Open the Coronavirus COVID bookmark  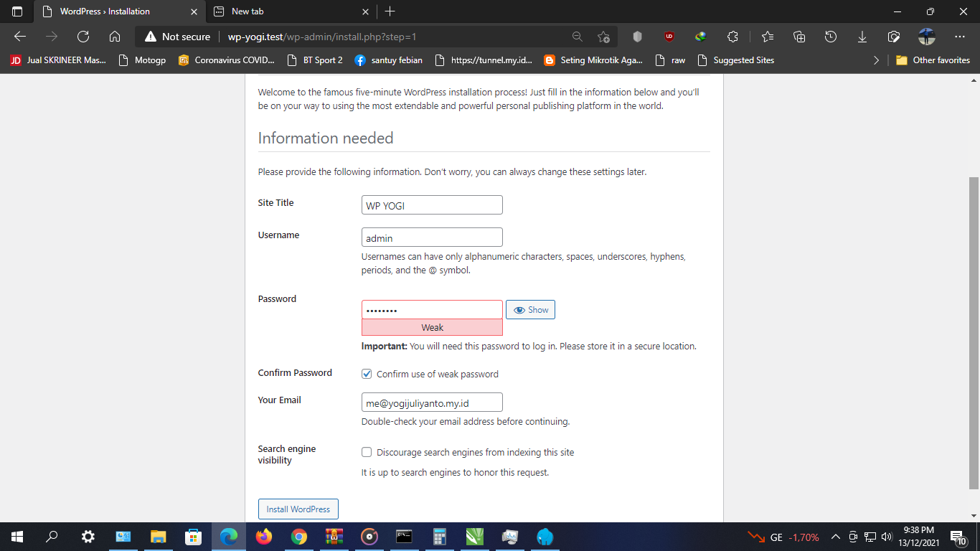(227, 60)
